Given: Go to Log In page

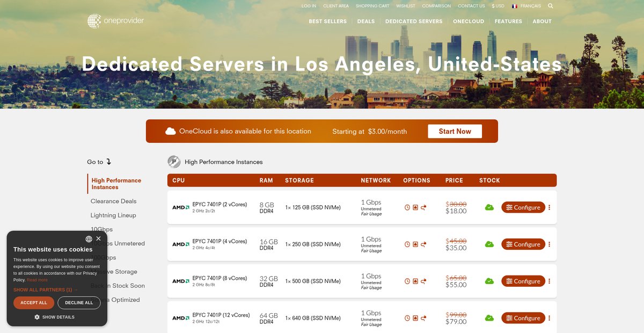Looking at the screenshot, I should 309,6.
